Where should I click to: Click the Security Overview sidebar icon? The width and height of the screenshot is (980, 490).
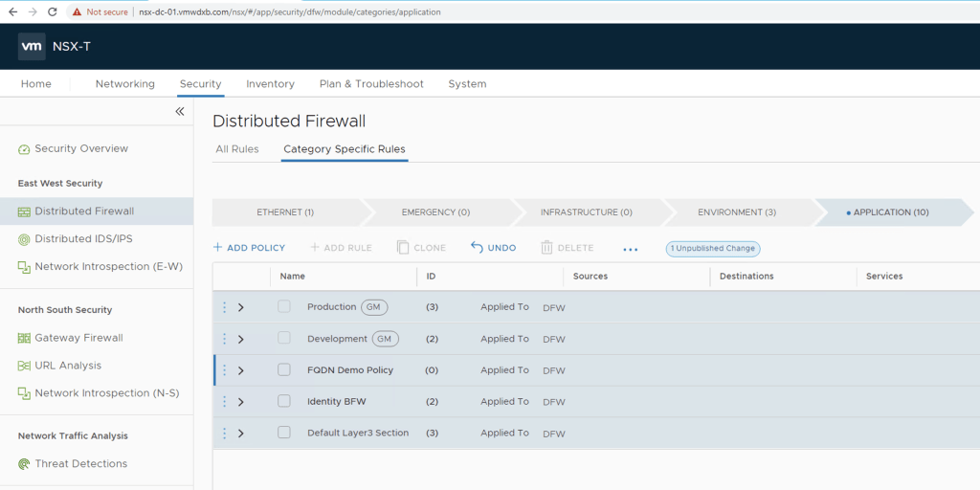coord(24,149)
